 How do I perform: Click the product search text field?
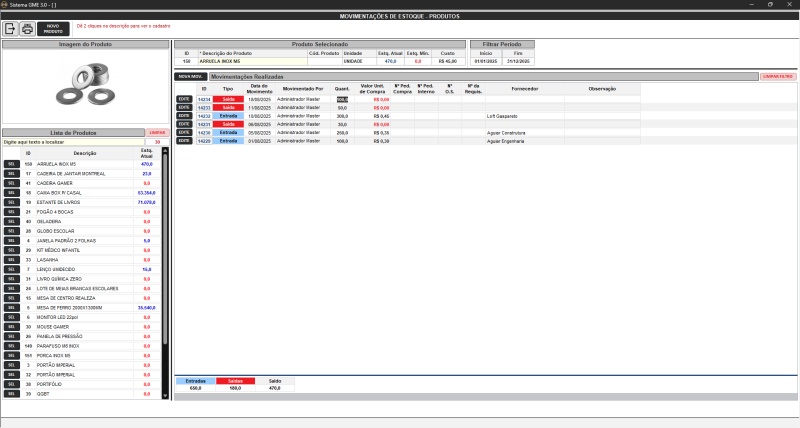[72, 142]
